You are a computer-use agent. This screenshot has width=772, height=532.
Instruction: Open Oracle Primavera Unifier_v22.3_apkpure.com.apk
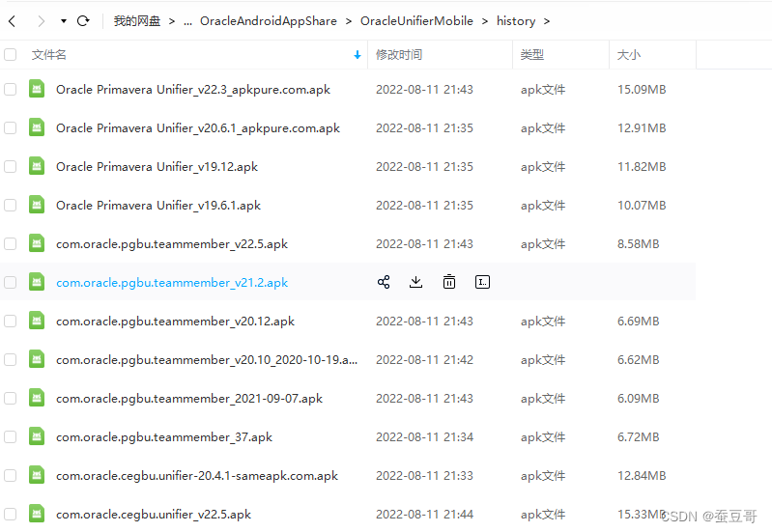193,90
